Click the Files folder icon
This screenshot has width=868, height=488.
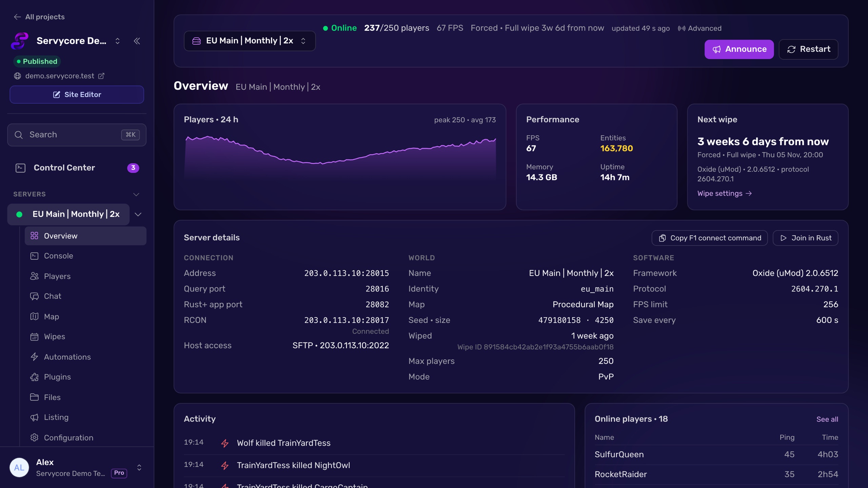tap(34, 397)
